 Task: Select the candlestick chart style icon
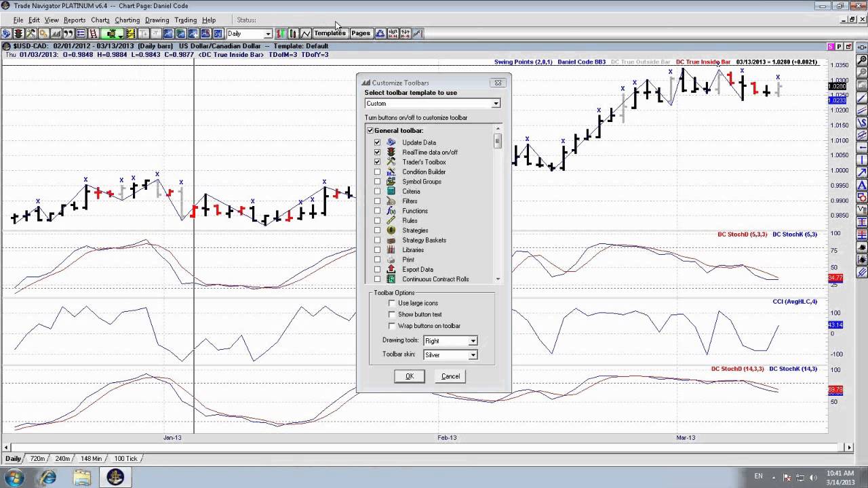coord(293,33)
